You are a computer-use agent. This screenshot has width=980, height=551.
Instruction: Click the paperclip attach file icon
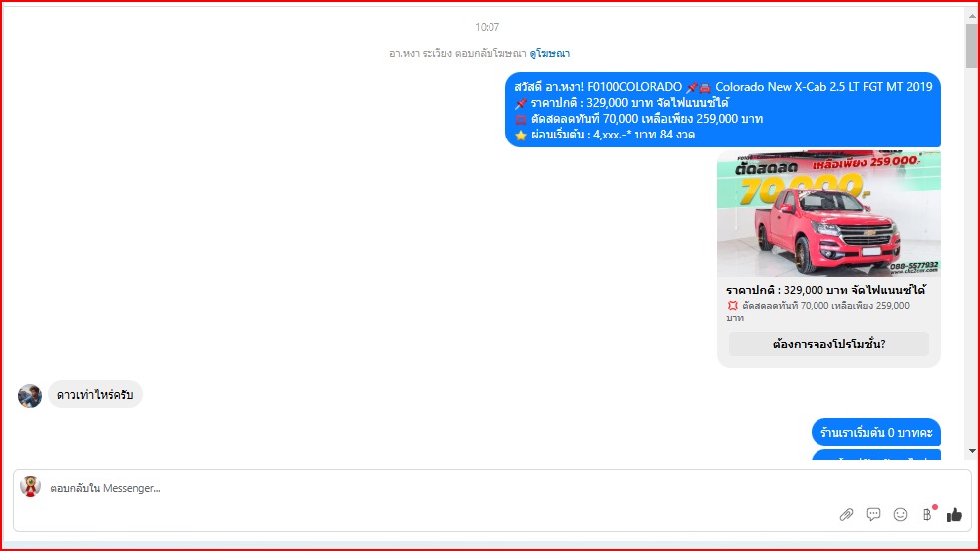[x=846, y=515]
